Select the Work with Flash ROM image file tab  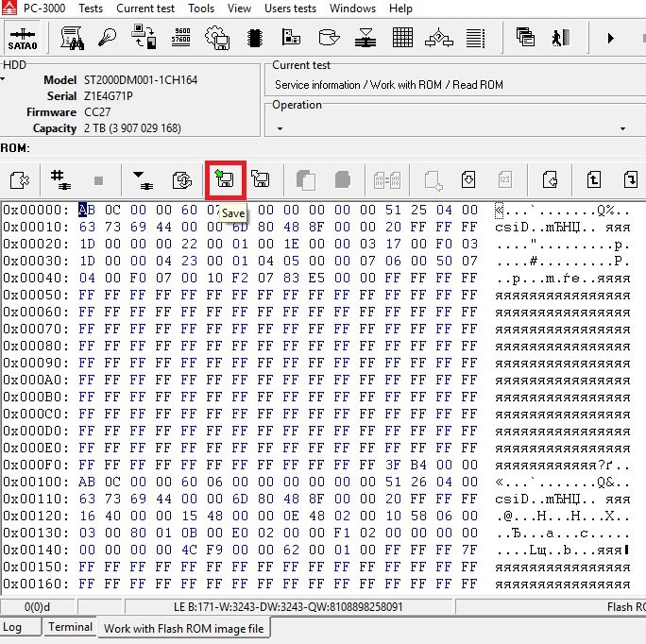[184, 628]
